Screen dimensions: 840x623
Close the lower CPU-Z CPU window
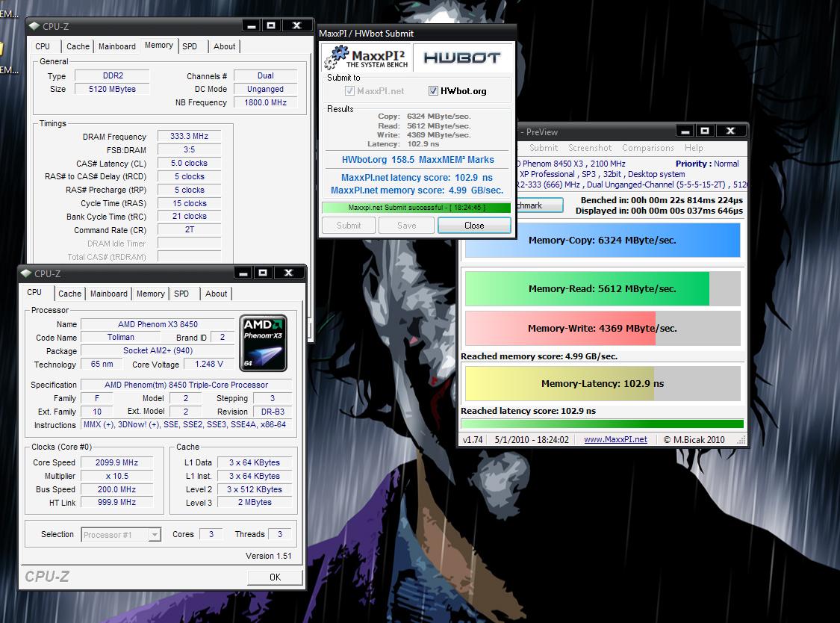[x=288, y=273]
